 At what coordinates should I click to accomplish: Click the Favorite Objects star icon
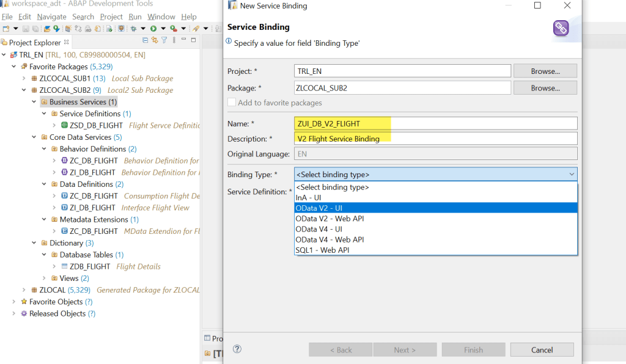[24, 302]
